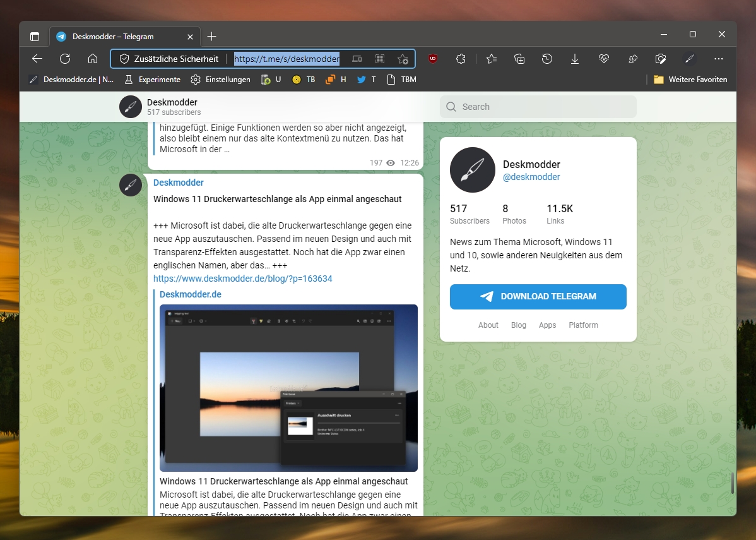Open the Print Queue preview screenshot

coord(288,388)
